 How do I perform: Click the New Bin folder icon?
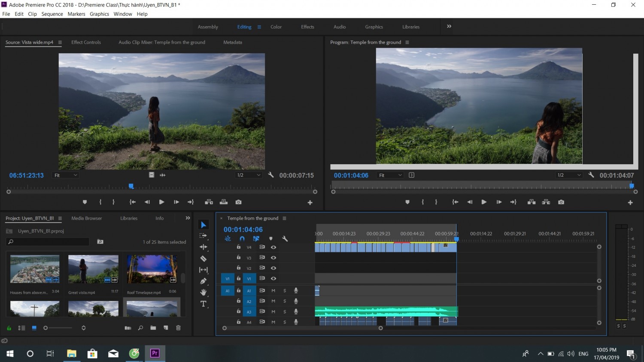click(153, 328)
